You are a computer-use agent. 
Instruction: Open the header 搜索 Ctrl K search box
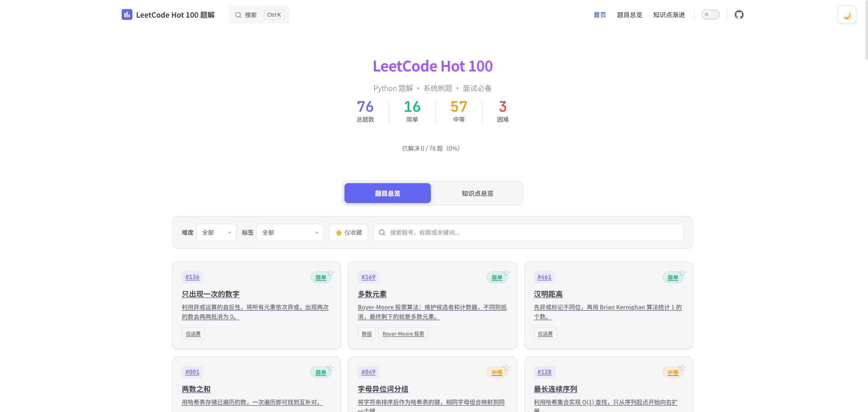[x=259, y=15]
